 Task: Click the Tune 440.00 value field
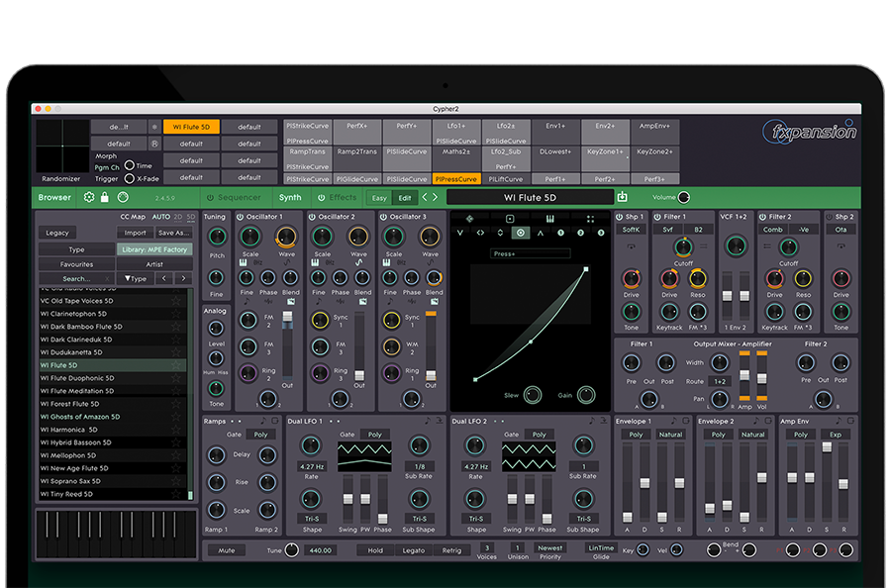[x=320, y=550]
